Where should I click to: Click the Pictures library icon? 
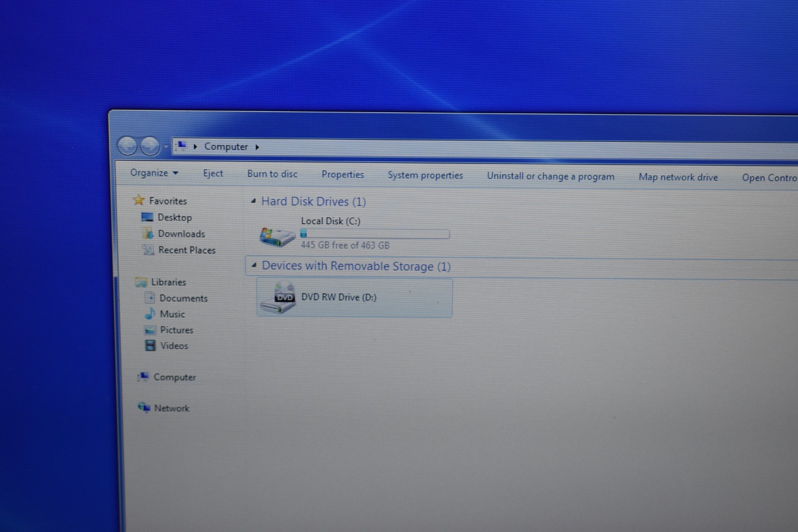(150, 330)
